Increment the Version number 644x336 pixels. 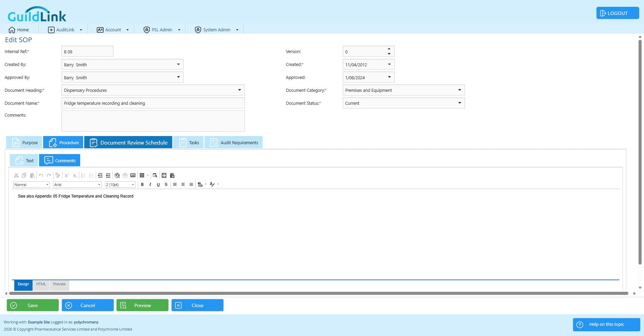[x=389, y=49]
